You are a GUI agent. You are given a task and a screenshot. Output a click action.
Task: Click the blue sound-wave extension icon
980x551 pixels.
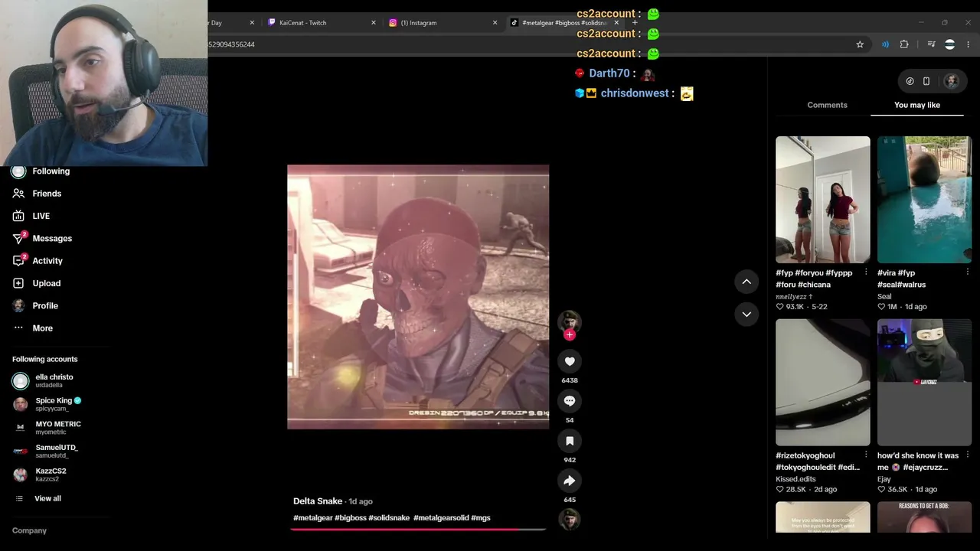click(x=885, y=44)
